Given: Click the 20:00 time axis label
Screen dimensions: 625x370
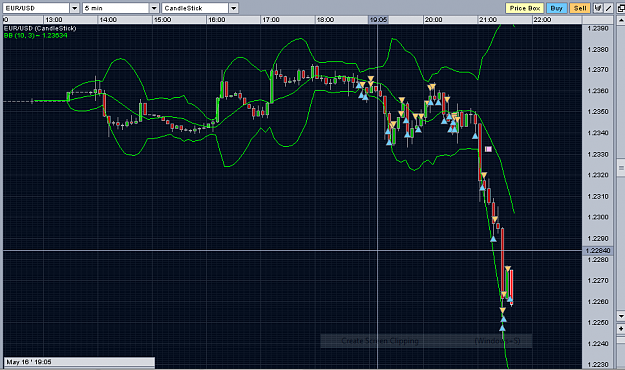Looking at the screenshot, I should click(433, 20).
